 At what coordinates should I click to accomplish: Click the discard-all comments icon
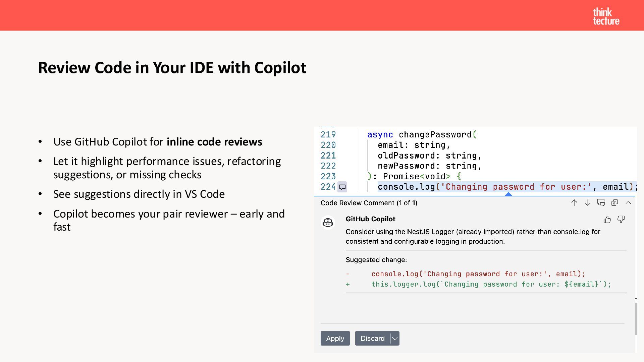click(614, 203)
